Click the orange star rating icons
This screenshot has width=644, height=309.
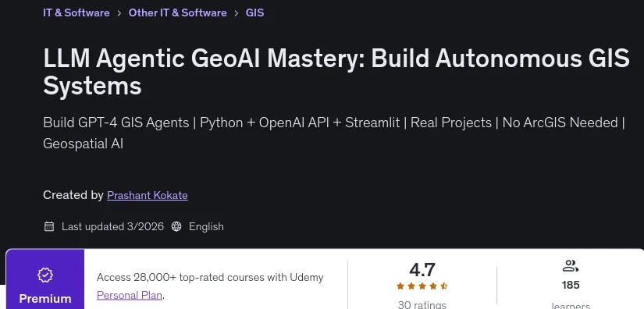click(422, 286)
